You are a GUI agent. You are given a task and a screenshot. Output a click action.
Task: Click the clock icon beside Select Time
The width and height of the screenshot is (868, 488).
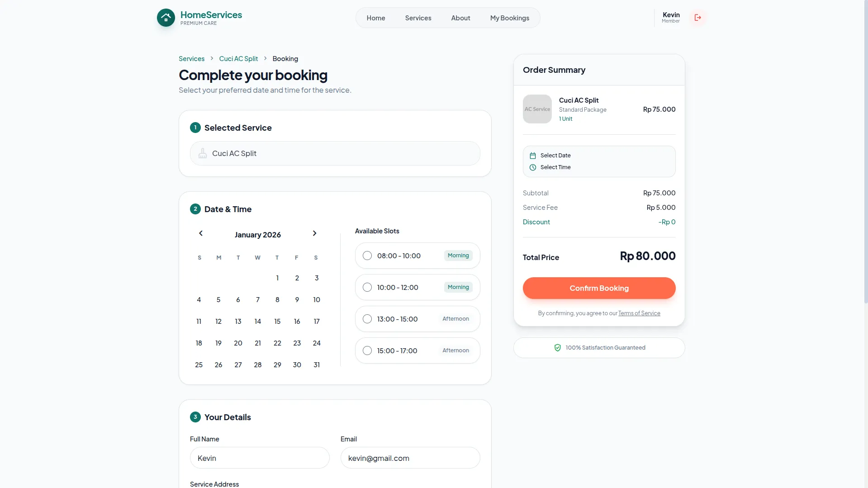[x=532, y=167]
